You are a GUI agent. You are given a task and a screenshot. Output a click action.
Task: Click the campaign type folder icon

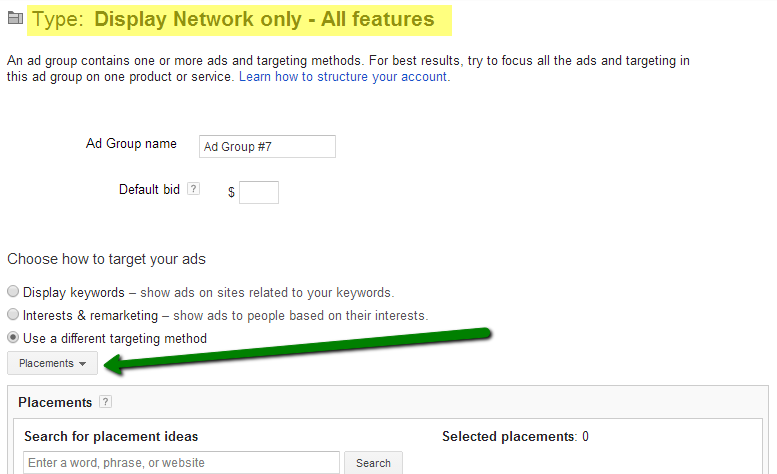(15, 18)
